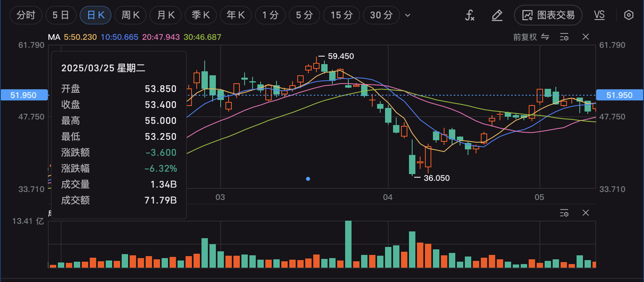Switch to the 15分 minute chart
This screenshot has height=282, width=644.
(342, 16)
